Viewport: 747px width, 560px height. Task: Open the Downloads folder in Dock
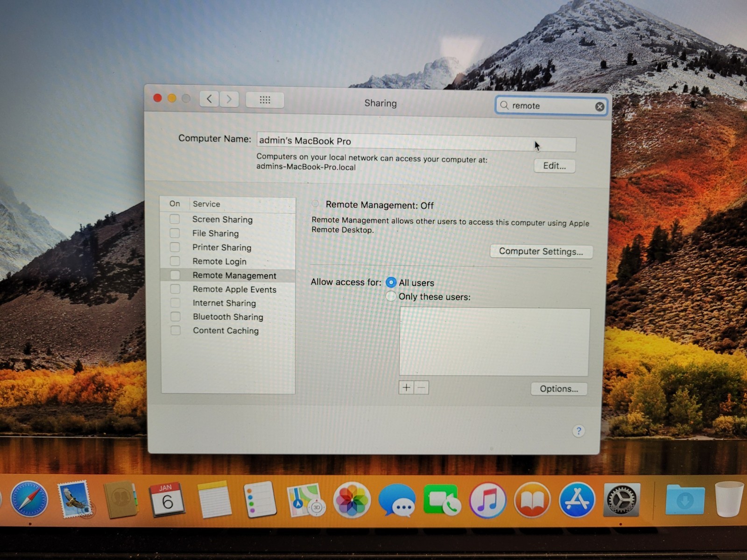685,499
